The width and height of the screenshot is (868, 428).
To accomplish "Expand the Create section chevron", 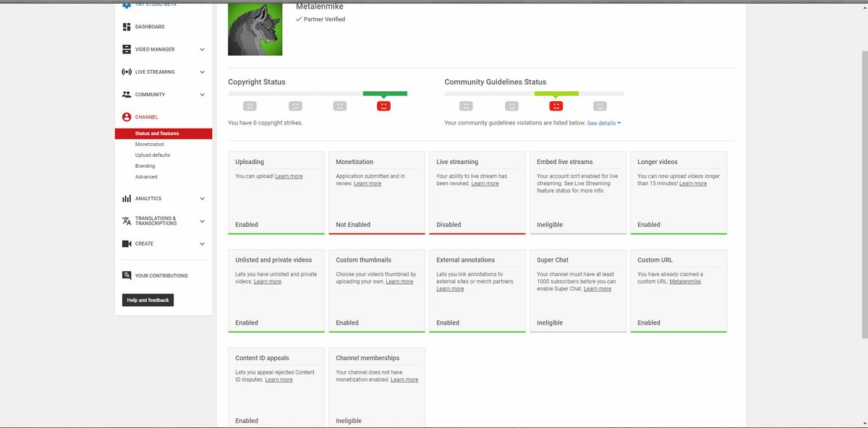I will (x=203, y=244).
